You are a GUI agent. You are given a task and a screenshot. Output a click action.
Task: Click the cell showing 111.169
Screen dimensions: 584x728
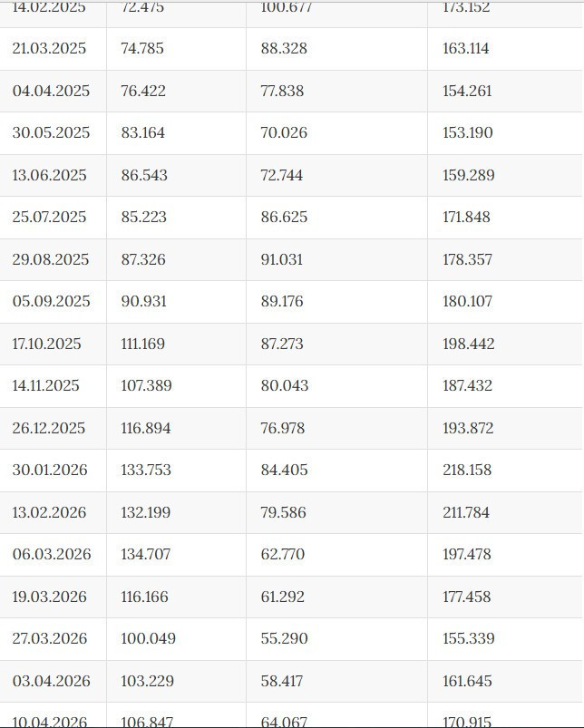142,344
